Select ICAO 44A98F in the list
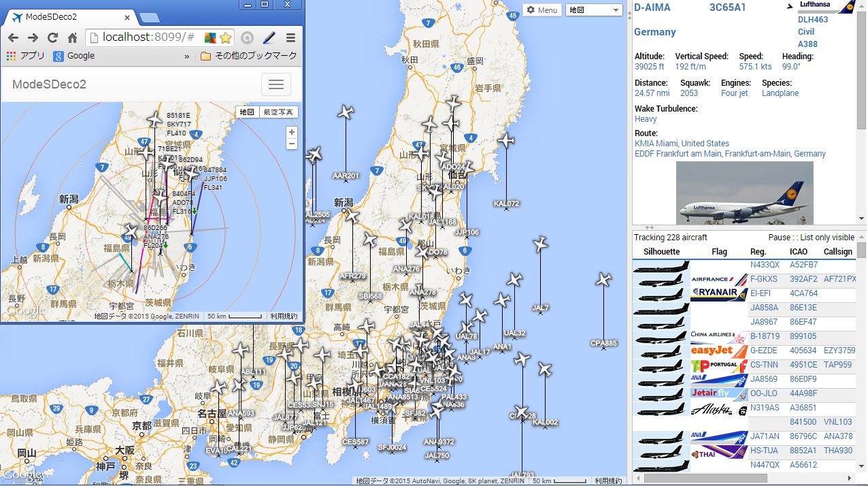The image size is (868, 486). click(x=803, y=393)
